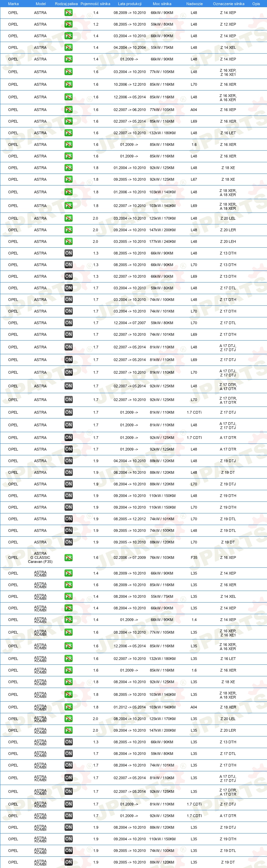Click diesel ON icon in L48 Z 13 DTH row
The height and width of the screenshot is (868, 267).
click(69, 253)
